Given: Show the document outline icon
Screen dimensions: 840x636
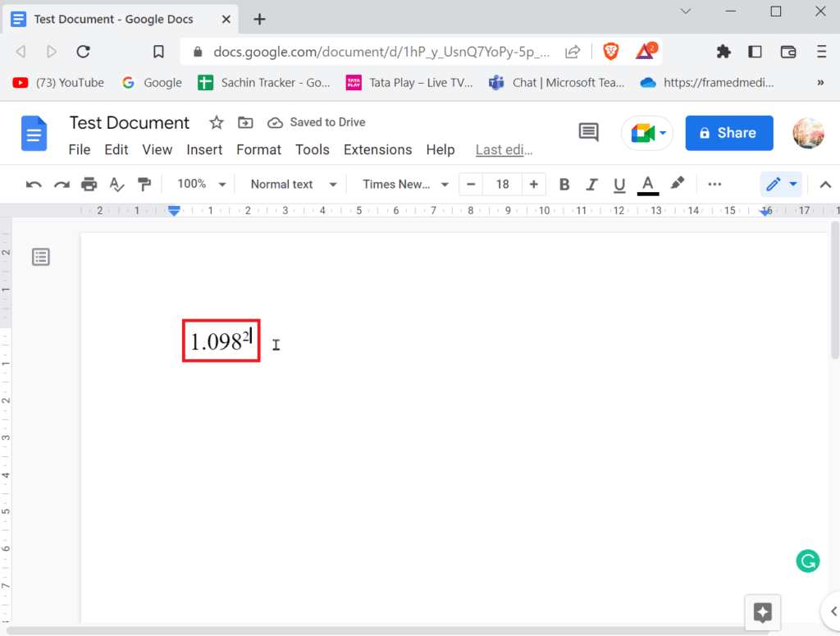Looking at the screenshot, I should point(41,258).
